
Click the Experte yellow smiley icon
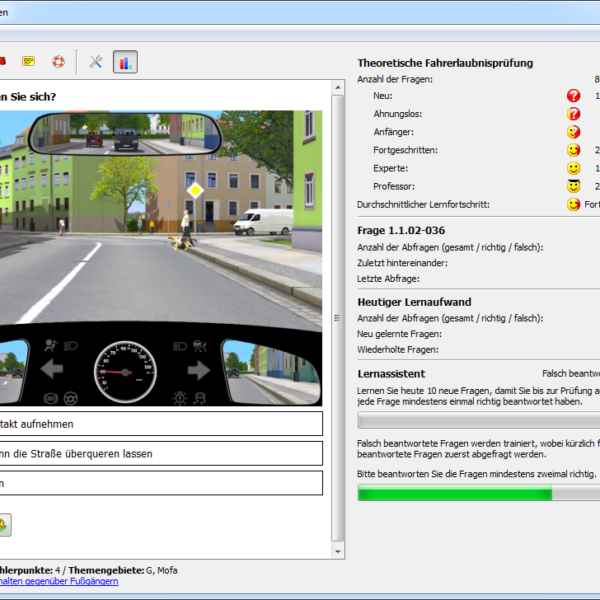tap(573, 168)
